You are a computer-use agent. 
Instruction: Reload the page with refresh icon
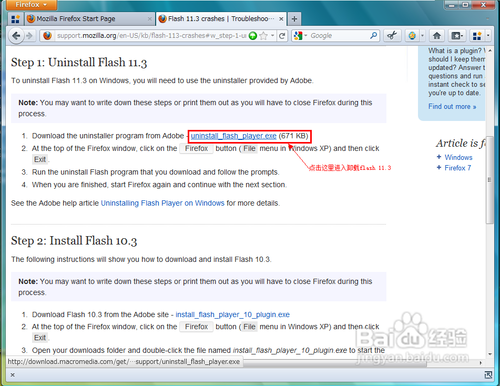282,36
